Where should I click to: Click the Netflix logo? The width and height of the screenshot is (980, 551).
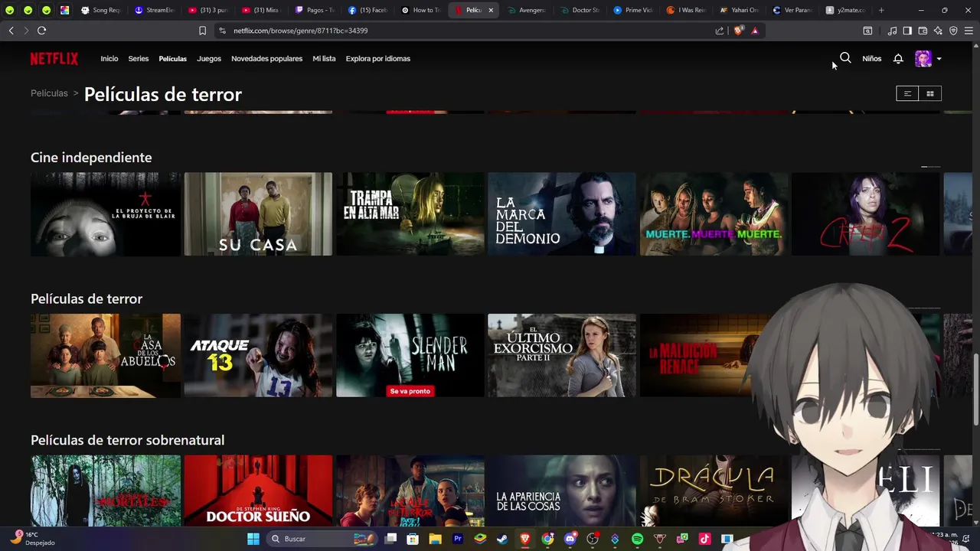pos(54,59)
